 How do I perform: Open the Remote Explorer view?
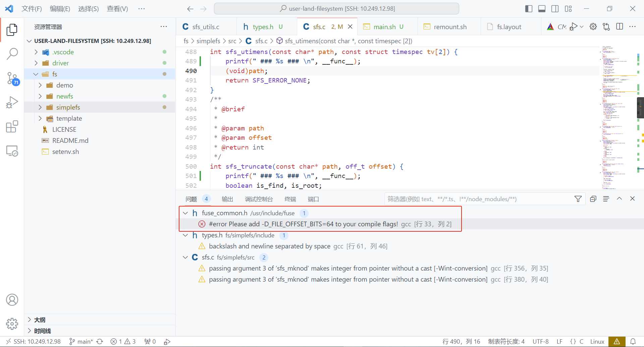(x=12, y=151)
